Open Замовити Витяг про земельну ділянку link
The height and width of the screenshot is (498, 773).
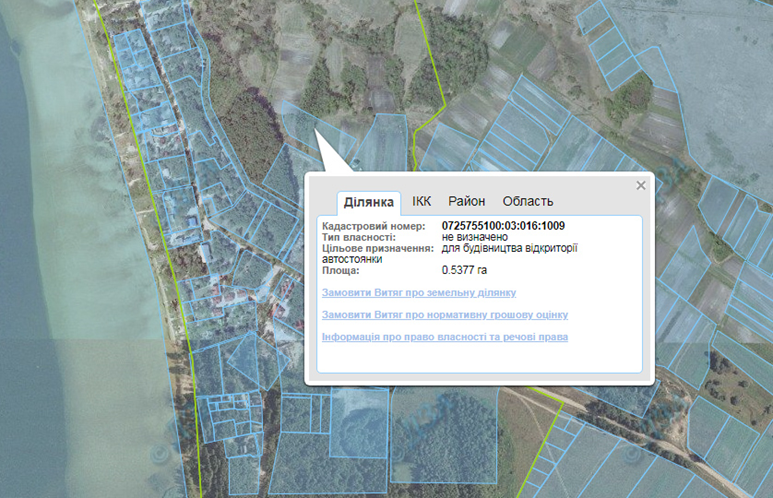point(419,292)
